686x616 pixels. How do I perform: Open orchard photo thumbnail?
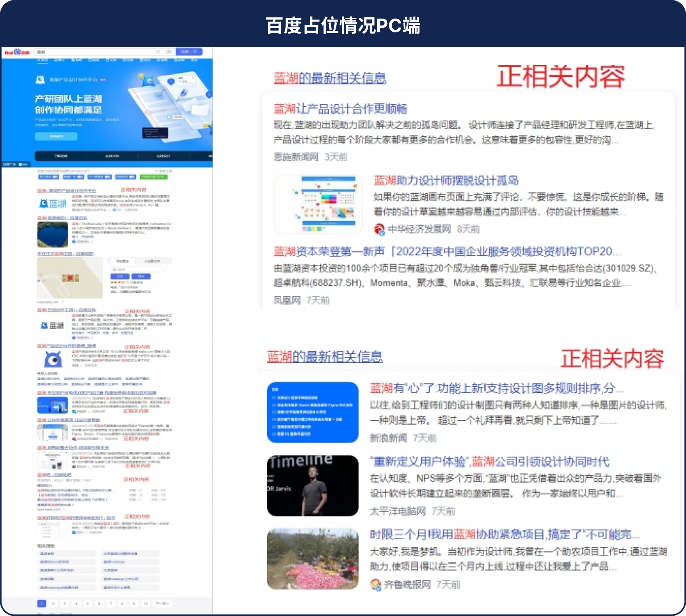(313, 559)
